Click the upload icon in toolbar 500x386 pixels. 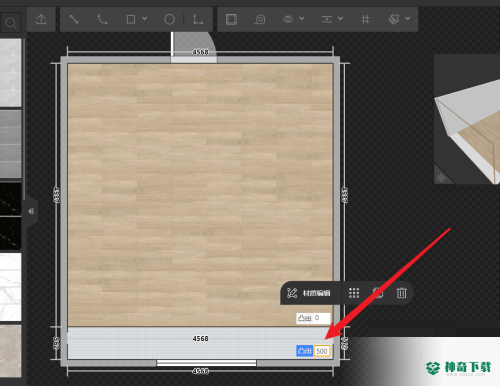[x=41, y=19]
